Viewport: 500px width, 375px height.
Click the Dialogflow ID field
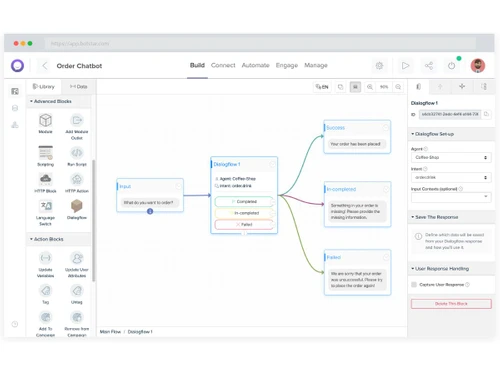450,114
